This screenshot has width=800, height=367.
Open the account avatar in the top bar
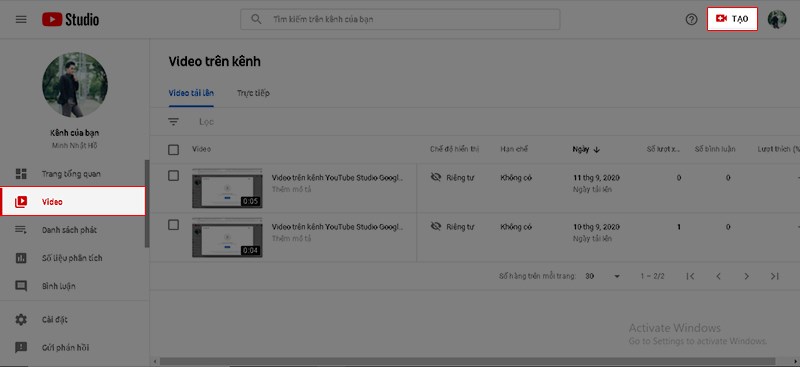tap(777, 19)
